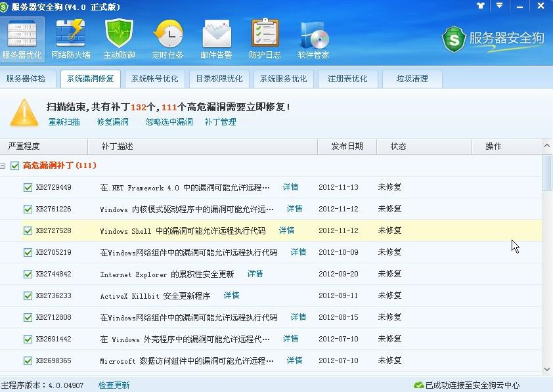Open the 邮件告警 alerts module
The height and width of the screenshot is (392, 553).
click(x=215, y=37)
